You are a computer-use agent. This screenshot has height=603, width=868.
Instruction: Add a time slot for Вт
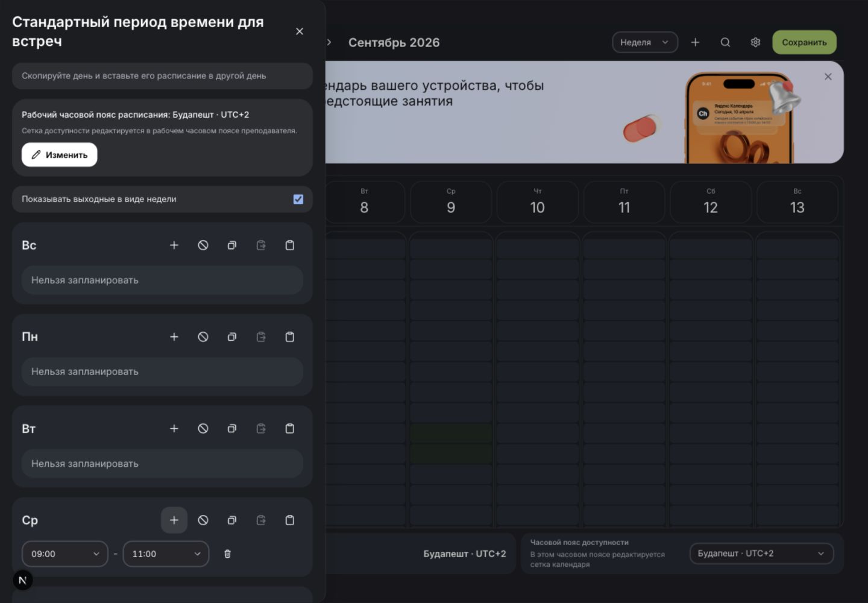[x=174, y=429]
